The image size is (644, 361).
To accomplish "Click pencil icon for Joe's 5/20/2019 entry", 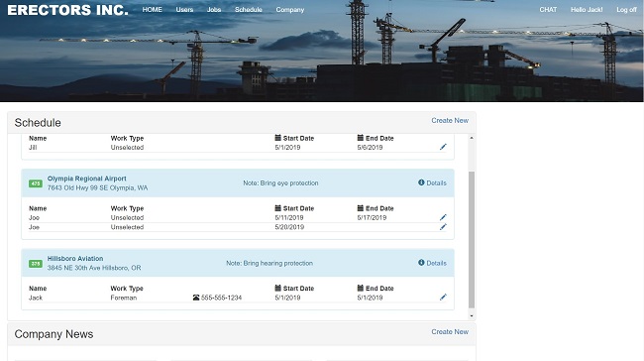I will [443, 226].
